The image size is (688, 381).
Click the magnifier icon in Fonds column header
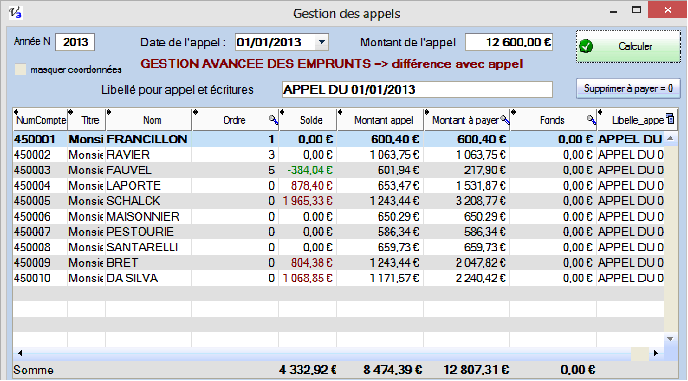point(591,119)
